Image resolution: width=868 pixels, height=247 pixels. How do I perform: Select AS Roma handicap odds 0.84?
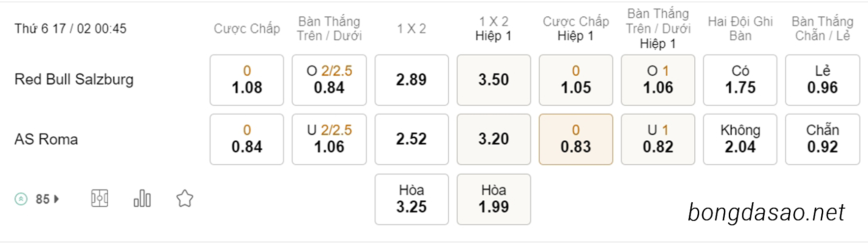(247, 139)
